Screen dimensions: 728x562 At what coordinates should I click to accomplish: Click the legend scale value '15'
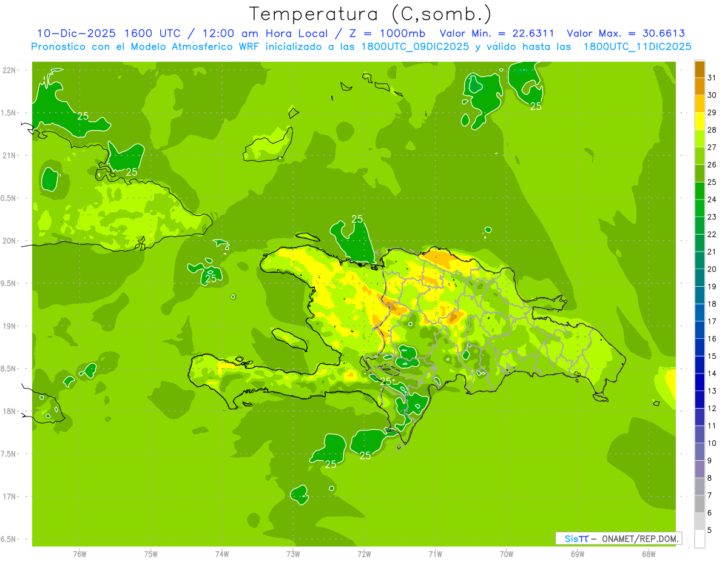click(x=712, y=356)
